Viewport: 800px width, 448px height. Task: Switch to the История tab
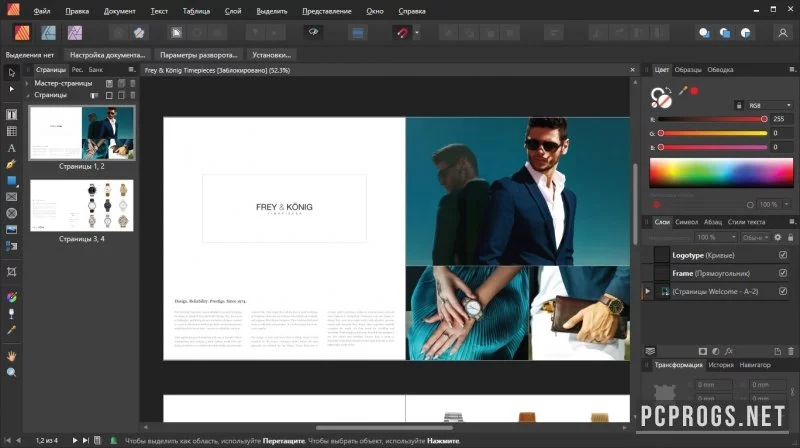click(x=721, y=365)
